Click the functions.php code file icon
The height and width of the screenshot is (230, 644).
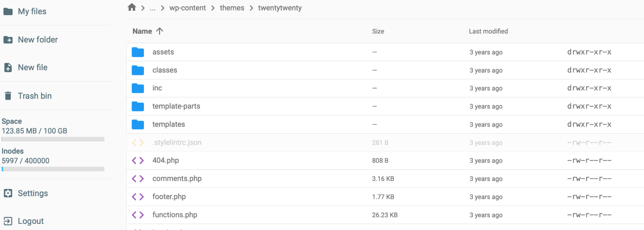[138, 215]
